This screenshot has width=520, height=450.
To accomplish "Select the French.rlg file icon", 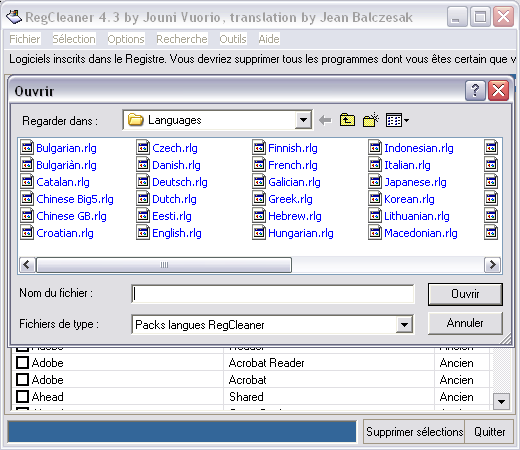I will 259,164.
